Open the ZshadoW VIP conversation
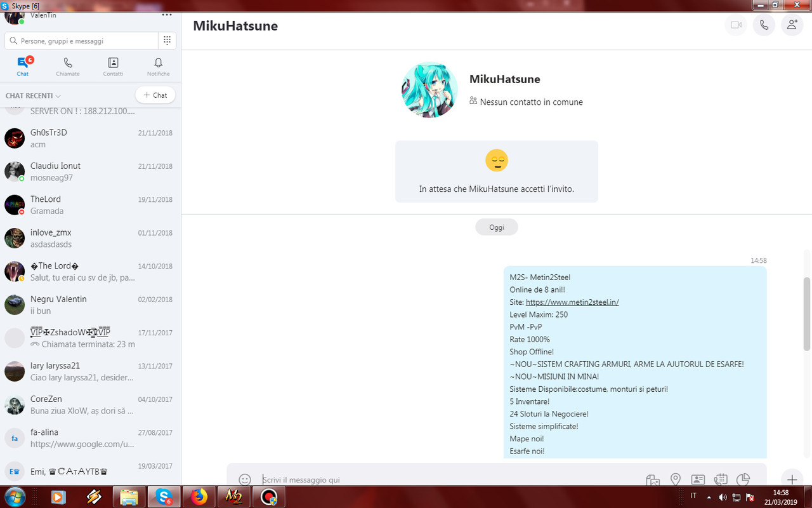 (x=91, y=338)
